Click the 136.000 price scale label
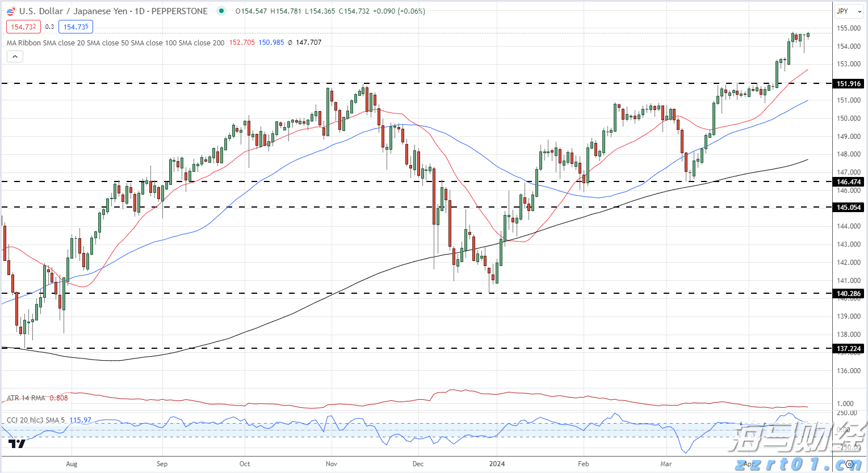 click(849, 371)
